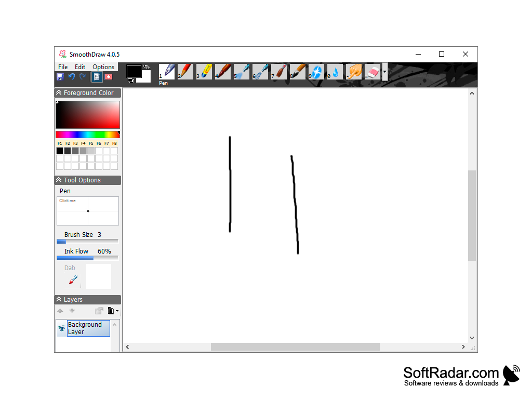Select the Pen tool (tool 1)
The width and height of the screenshot is (532, 399).
(x=167, y=72)
